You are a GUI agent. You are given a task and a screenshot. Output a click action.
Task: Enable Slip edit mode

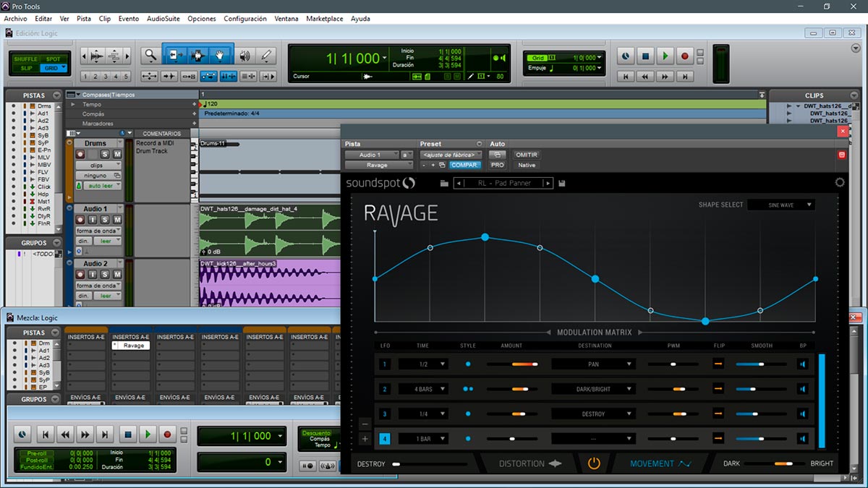click(x=27, y=68)
